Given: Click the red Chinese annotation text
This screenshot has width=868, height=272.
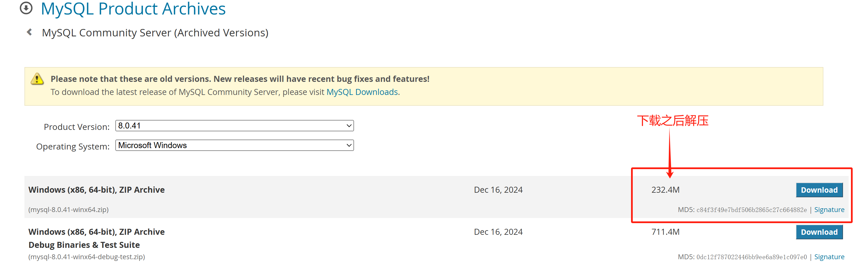Looking at the screenshot, I should coord(673,121).
